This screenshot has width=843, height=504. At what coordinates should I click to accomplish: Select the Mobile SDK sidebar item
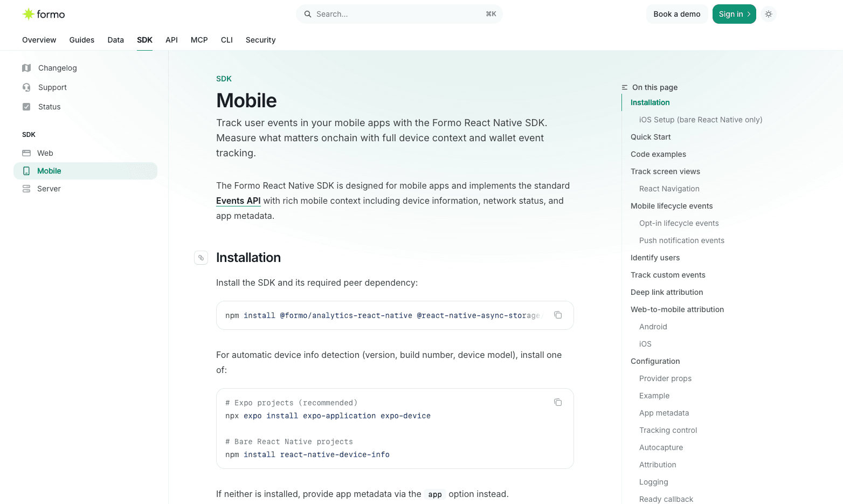click(85, 171)
